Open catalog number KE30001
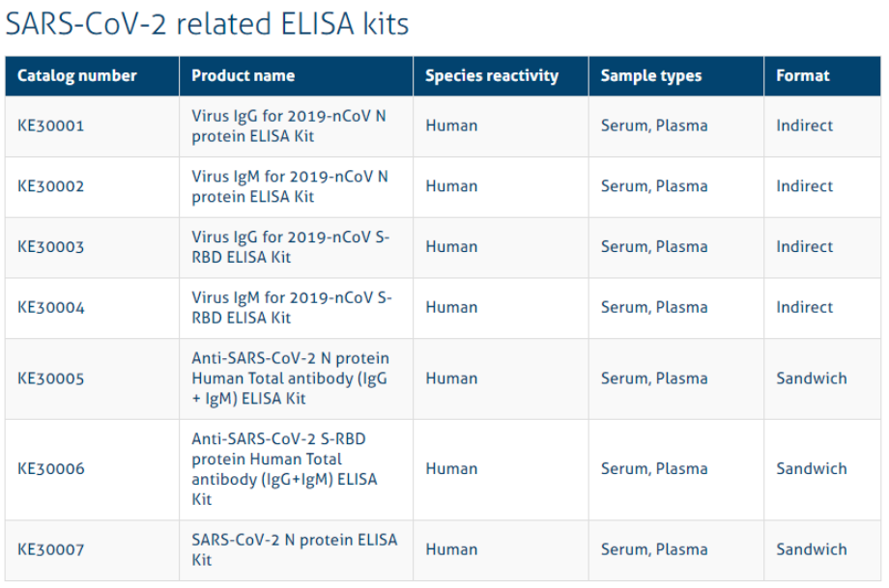This screenshot has width=889, height=588. [x=50, y=126]
